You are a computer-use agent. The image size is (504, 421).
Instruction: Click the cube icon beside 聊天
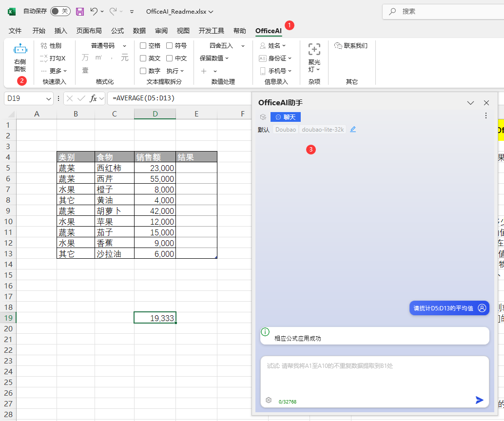(263, 117)
